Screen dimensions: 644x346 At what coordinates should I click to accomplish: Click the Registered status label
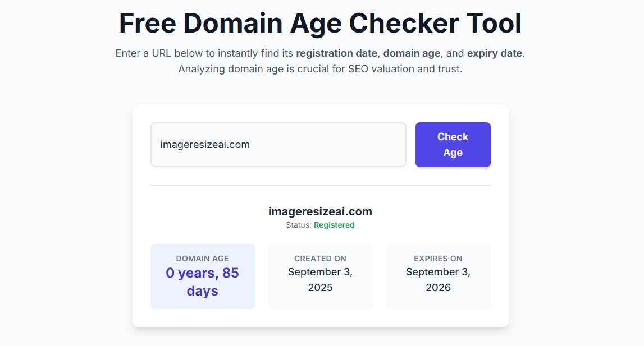click(334, 224)
